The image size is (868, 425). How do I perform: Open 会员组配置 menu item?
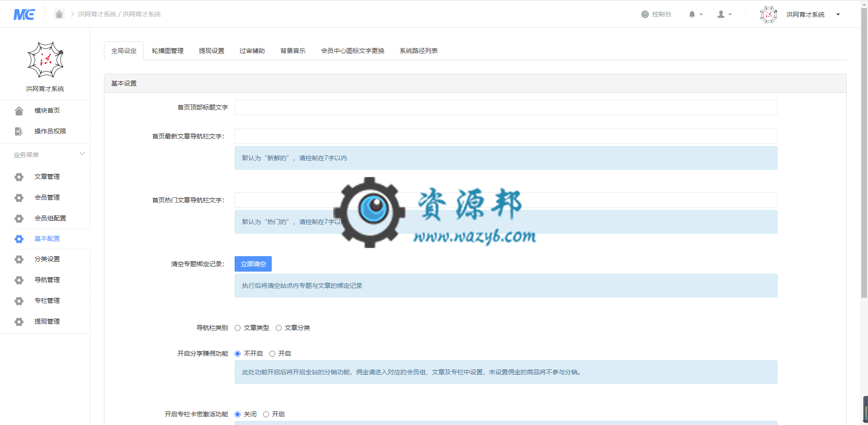point(50,218)
